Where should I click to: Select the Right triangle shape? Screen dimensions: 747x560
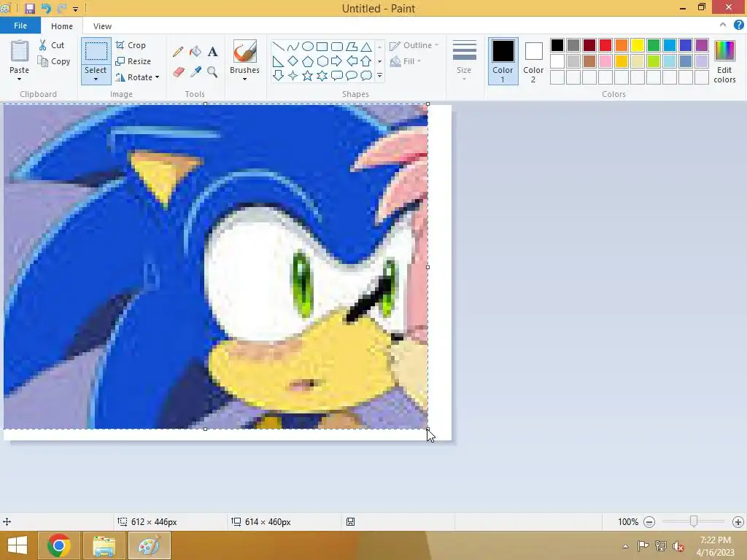[x=278, y=61]
